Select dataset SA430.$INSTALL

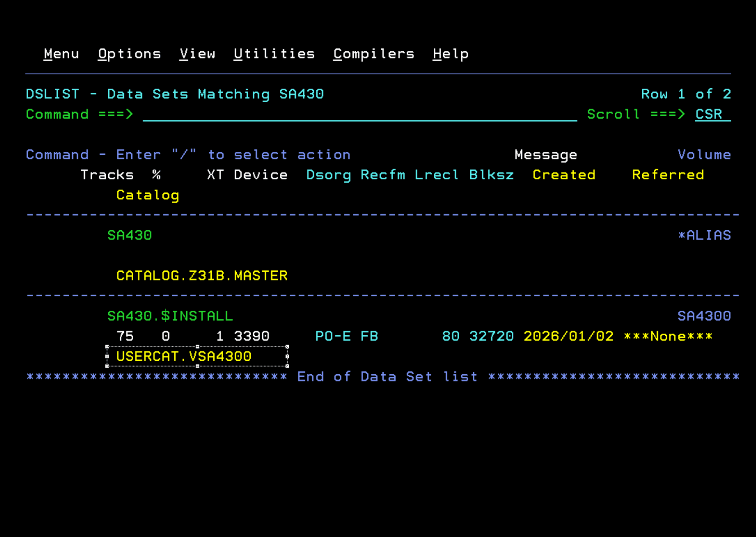(170, 315)
